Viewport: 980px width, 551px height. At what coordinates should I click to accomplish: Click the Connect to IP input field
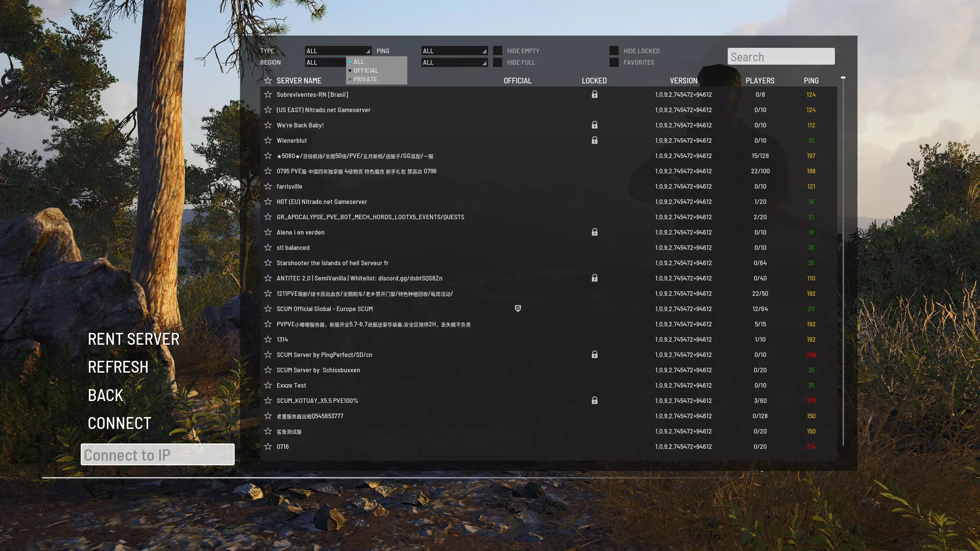157,455
